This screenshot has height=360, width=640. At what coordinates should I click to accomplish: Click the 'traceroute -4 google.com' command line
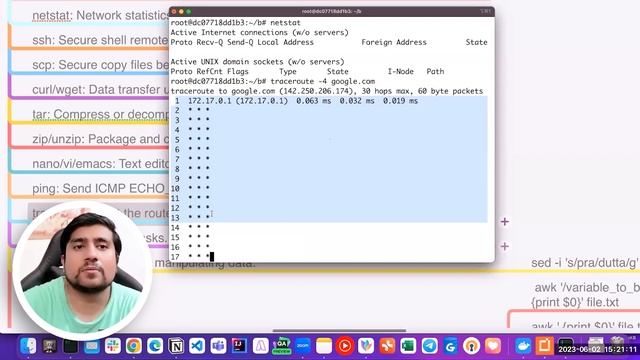point(322,81)
